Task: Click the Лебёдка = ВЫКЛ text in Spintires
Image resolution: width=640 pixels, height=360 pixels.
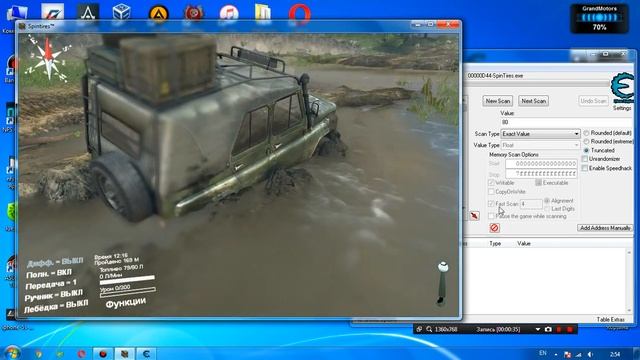Action: tap(56, 307)
